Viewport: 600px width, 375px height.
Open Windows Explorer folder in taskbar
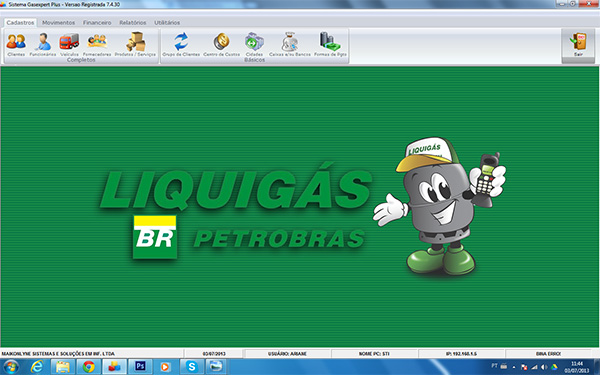tap(63, 367)
